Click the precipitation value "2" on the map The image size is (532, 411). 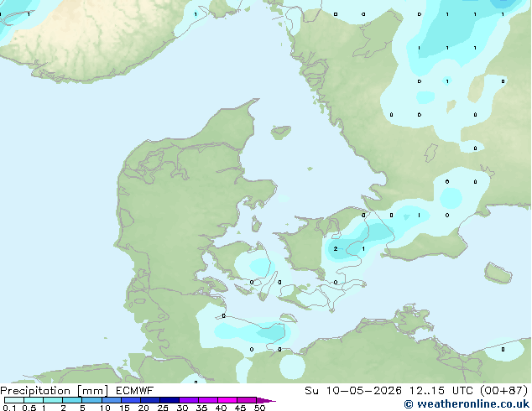335,249
